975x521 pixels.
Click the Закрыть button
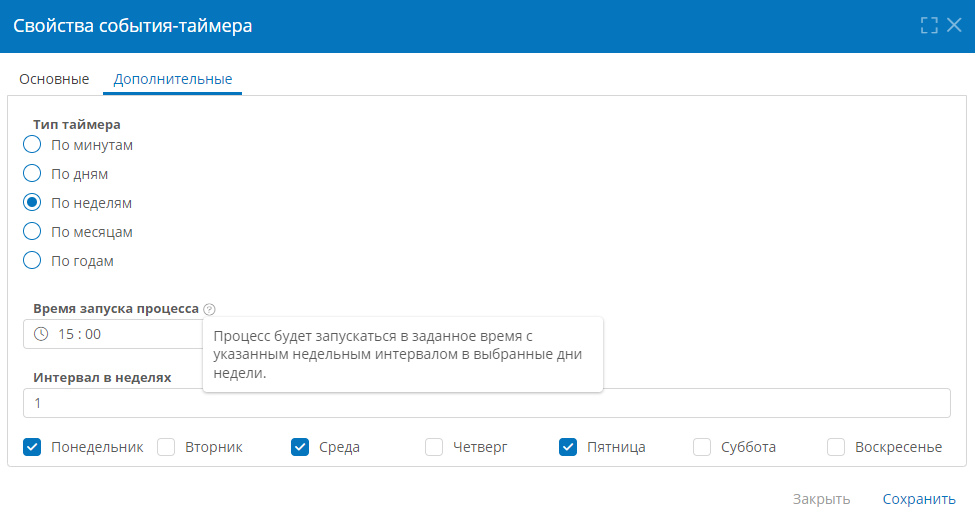pos(821,499)
